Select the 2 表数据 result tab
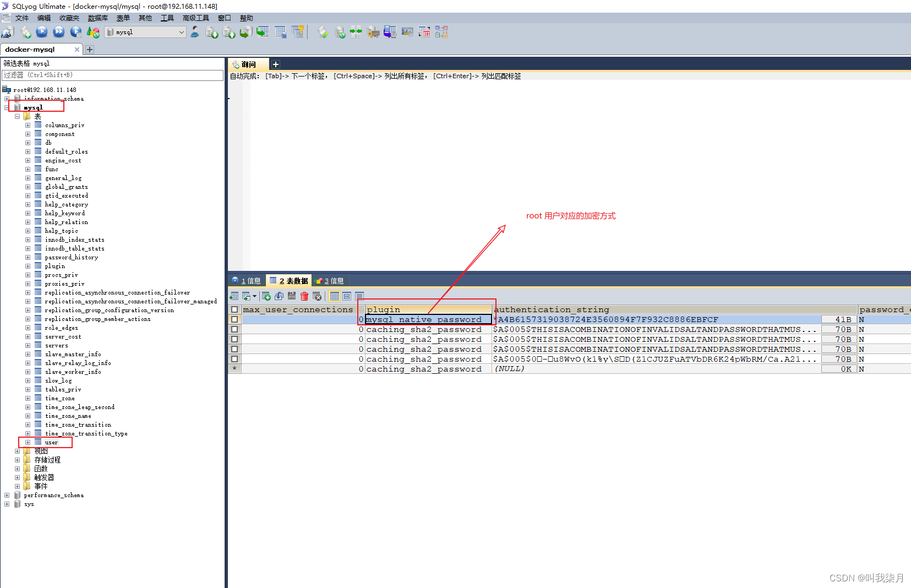This screenshot has height=588, width=911. (x=289, y=281)
